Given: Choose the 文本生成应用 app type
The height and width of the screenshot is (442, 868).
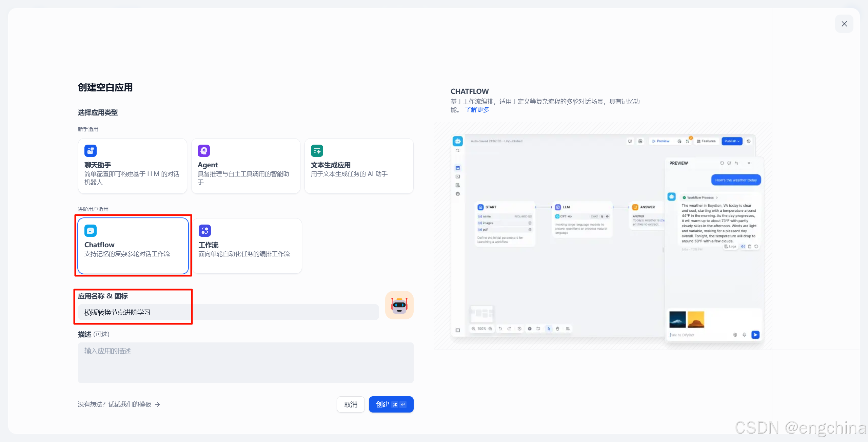Looking at the screenshot, I should [x=359, y=166].
